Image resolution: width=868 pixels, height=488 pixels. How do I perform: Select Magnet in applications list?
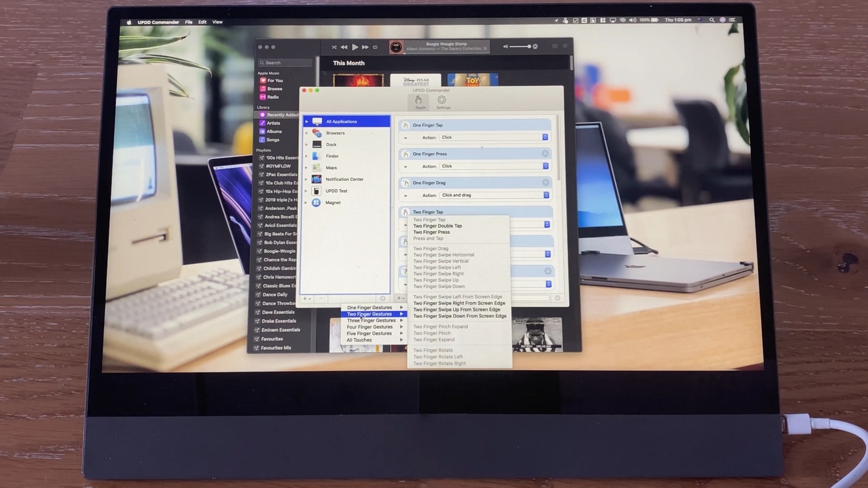[333, 203]
